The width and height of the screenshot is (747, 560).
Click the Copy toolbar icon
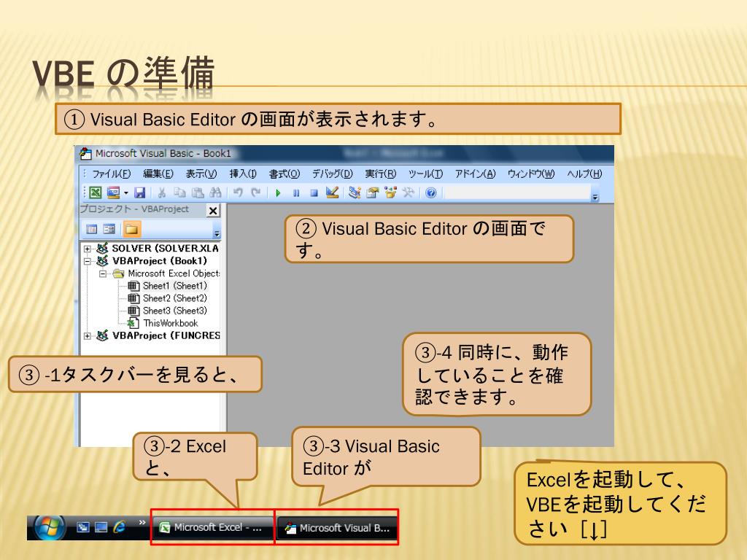[x=179, y=192]
